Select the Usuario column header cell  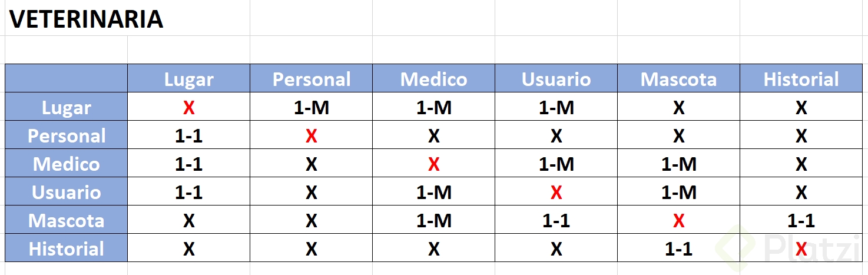pos(556,79)
